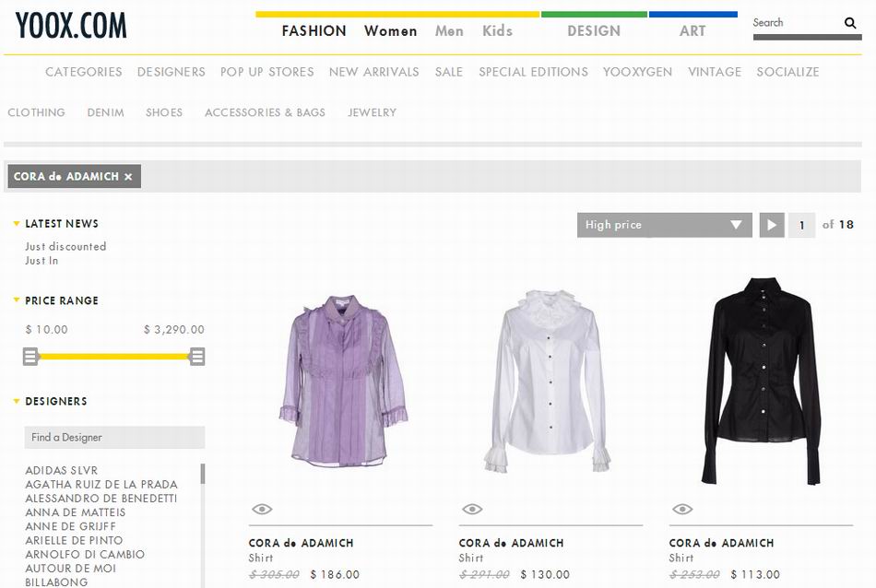Screen dimensions: 876x588
Task: Select ACCESSORIES & BAGS category
Action: pyautogui.click(x=265, y=112)
